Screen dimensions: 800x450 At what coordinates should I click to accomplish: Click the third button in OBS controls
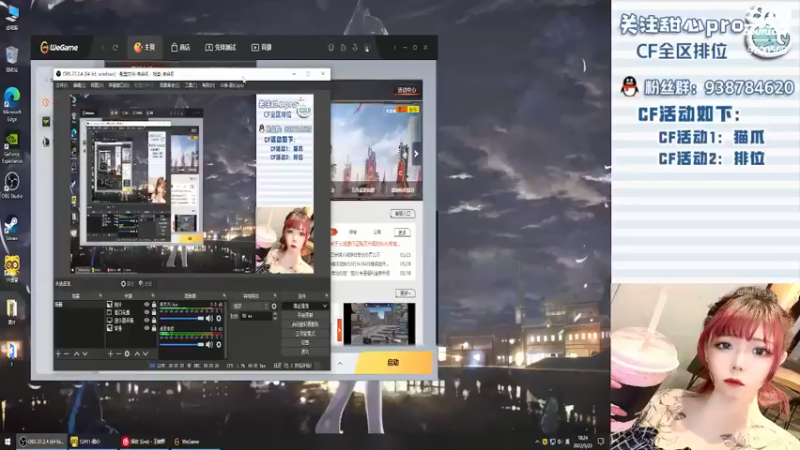click(x=305, y=324)
